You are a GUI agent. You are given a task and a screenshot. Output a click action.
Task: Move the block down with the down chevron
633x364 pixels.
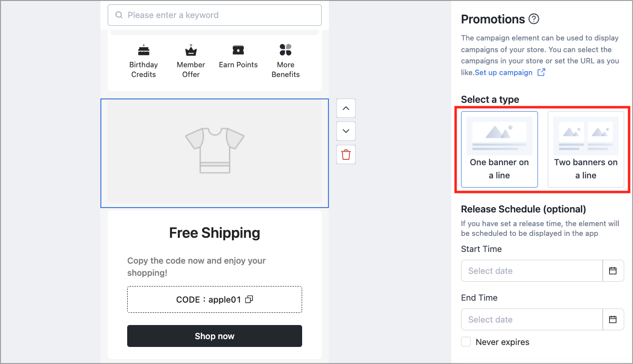coord(346,131)
